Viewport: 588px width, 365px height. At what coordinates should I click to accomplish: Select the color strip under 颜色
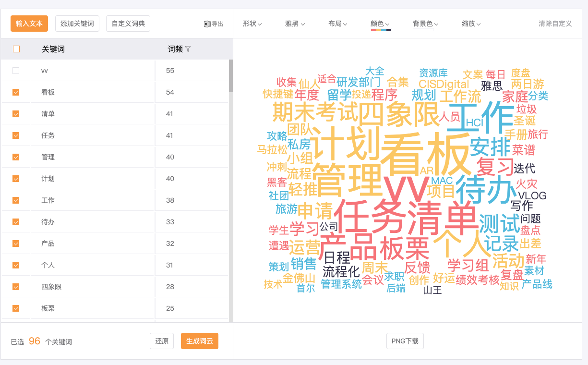click(381, 29)
